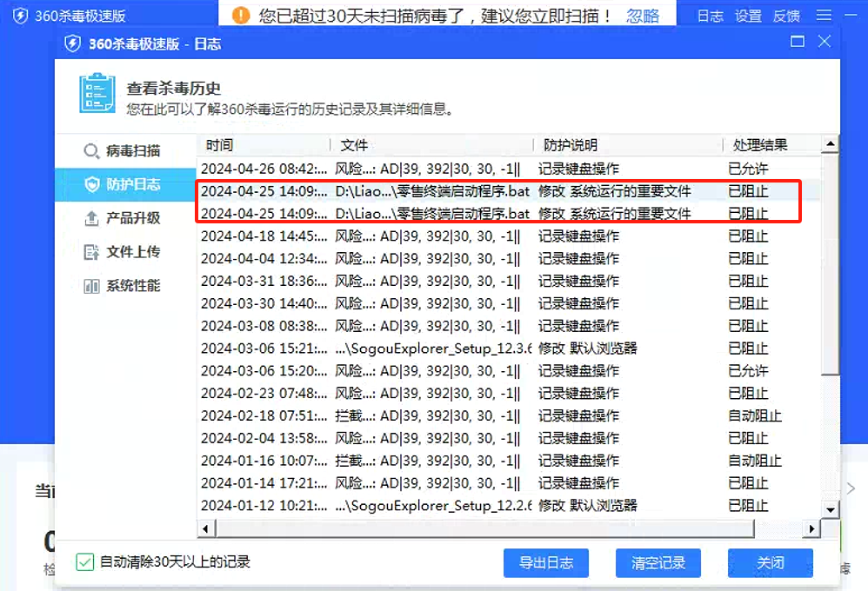Select the SogouExplorer_Setup_12.2 log row
This screenshot has width=868, height=591.
[510, 506]
